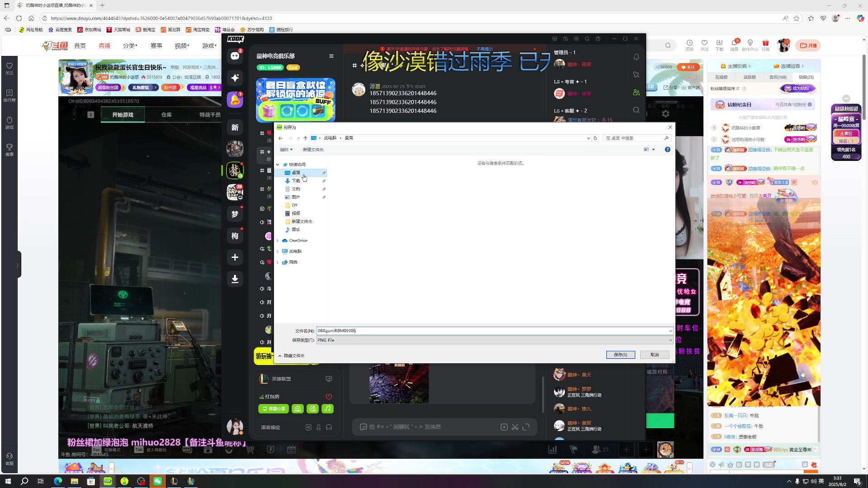The width and height of the screenshot is (868, 488).
Task: Click Save As up-one-level arrow
Action: pos(305,138)
